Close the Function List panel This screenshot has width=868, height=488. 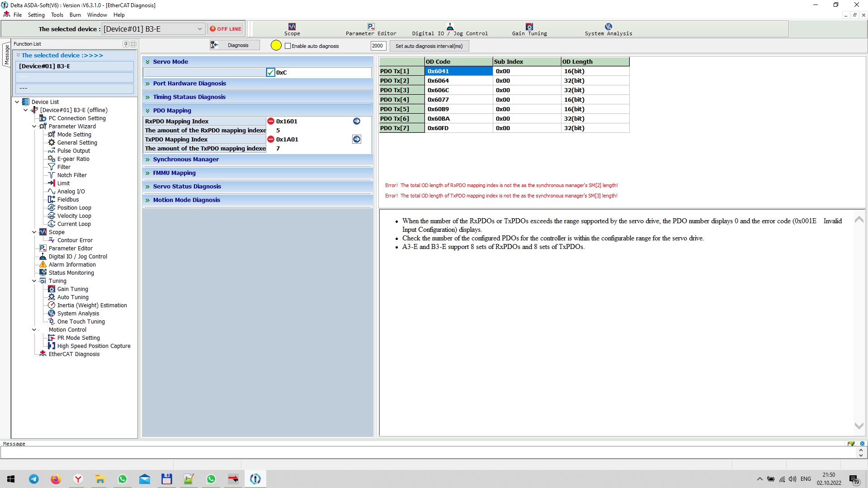tap(133, 44)
